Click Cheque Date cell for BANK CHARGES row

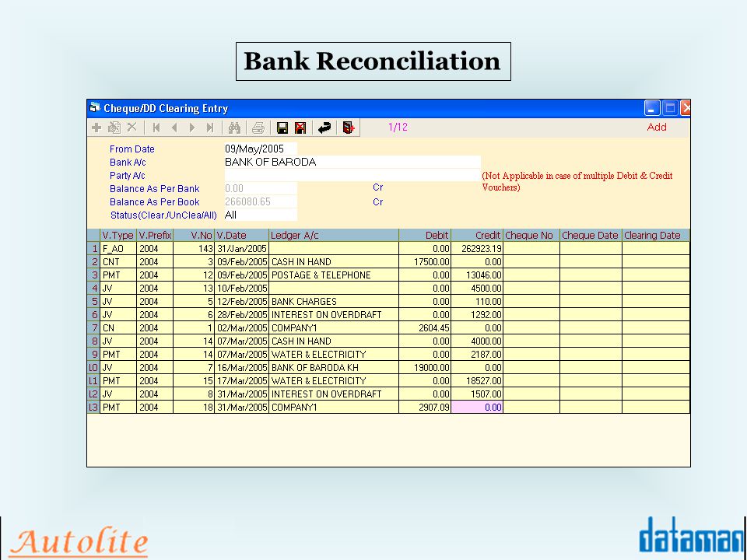point(591,302)
